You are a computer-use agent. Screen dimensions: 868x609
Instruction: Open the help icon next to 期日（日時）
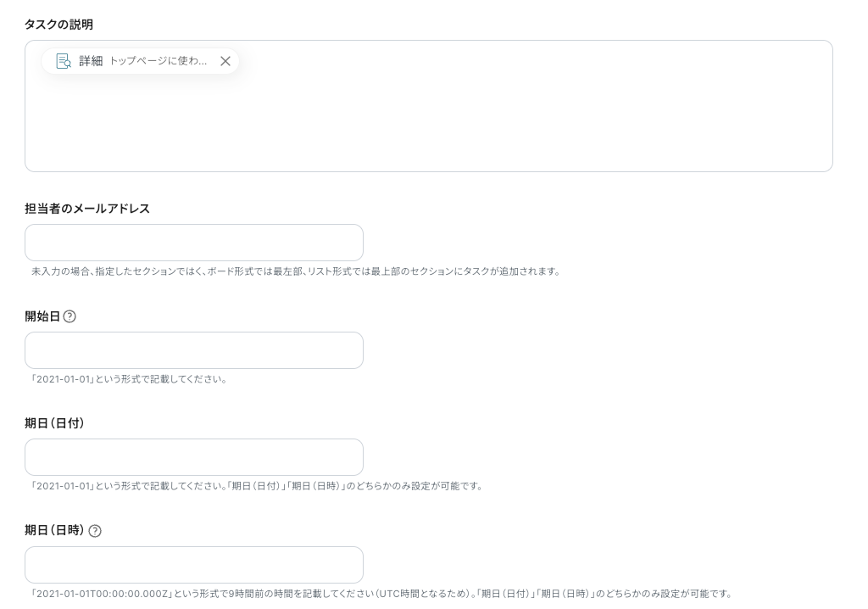coord(95,531)
